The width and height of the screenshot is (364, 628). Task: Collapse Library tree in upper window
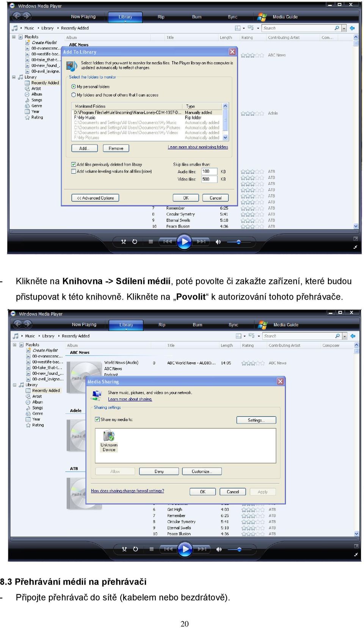pyautogui.click(x=14, y=77)
